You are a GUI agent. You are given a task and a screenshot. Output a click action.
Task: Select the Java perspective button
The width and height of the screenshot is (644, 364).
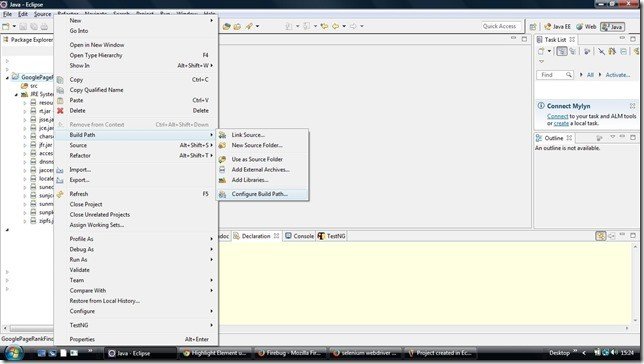pos(612,27)
